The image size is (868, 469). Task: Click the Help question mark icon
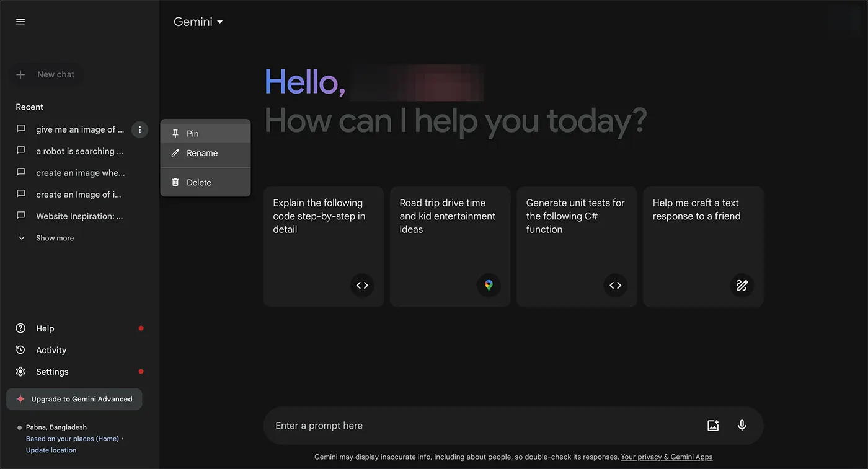20,328
